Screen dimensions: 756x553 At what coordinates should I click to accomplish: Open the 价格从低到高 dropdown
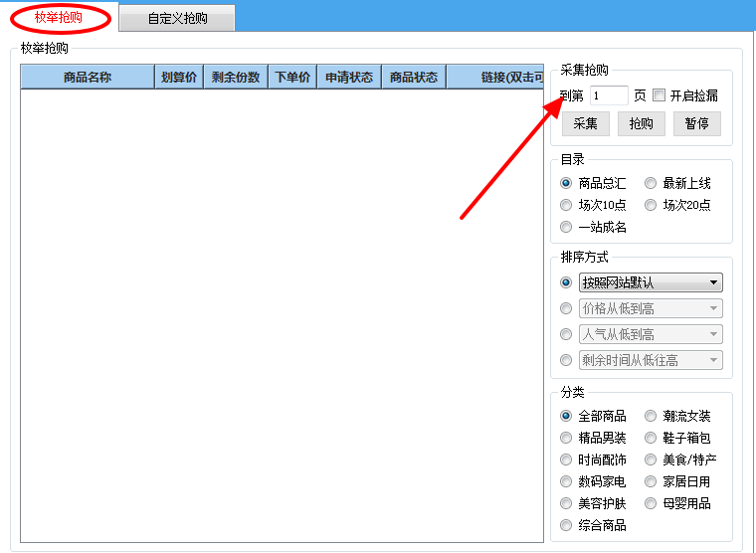pos(651,308)
